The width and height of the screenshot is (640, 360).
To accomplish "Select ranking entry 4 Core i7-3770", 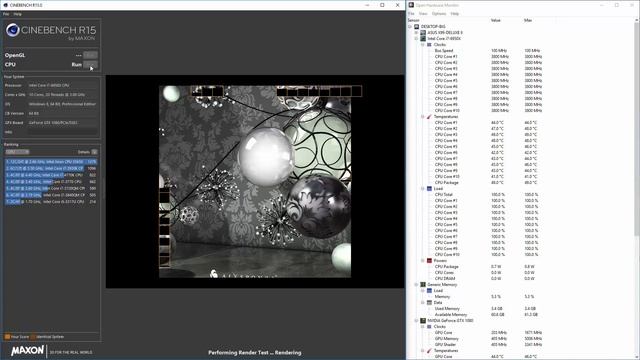I will [51, 182].
